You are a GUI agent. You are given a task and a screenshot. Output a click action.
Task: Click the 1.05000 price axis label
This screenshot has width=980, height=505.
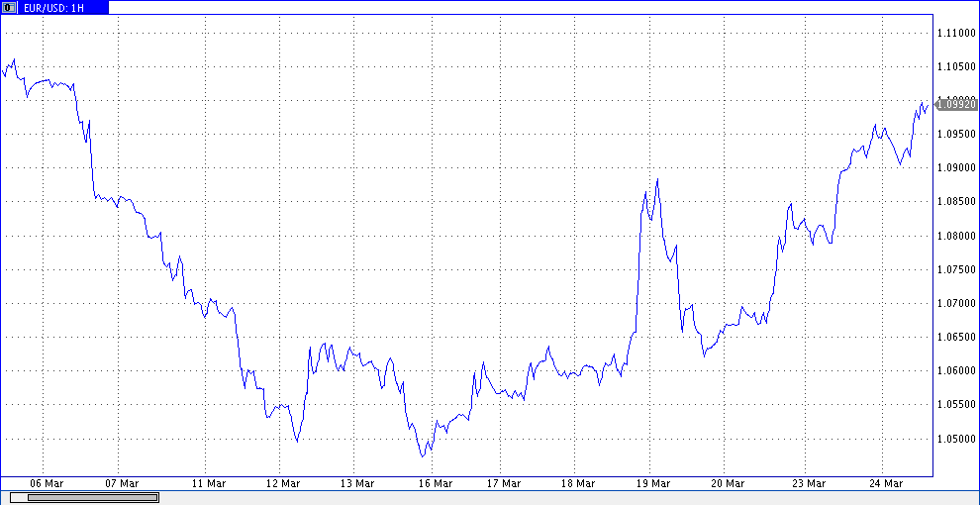[x=957, y=439]
